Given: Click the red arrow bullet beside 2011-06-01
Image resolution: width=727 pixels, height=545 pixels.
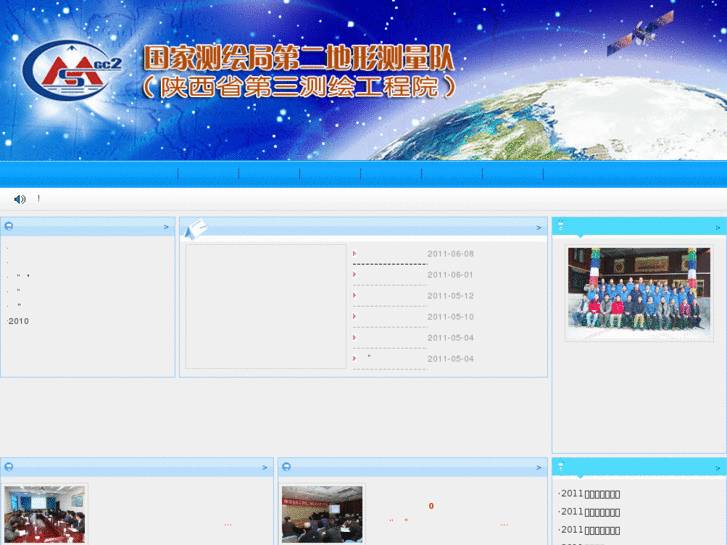Looking at the screenshot, I should click(x=354, y=275).
